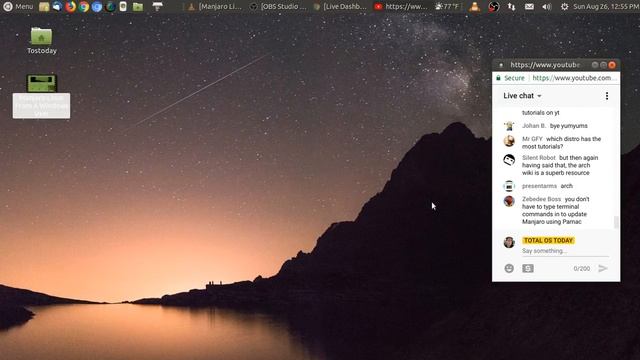Click presentarms username in chat
This screenshot has height=360, width=640.
pos(539,186)
